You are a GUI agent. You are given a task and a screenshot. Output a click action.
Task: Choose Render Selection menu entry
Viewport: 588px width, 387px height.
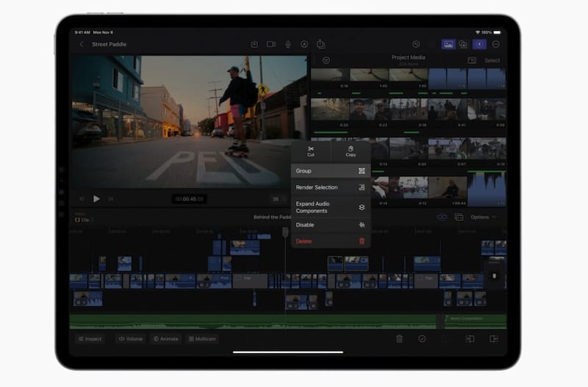331,187
